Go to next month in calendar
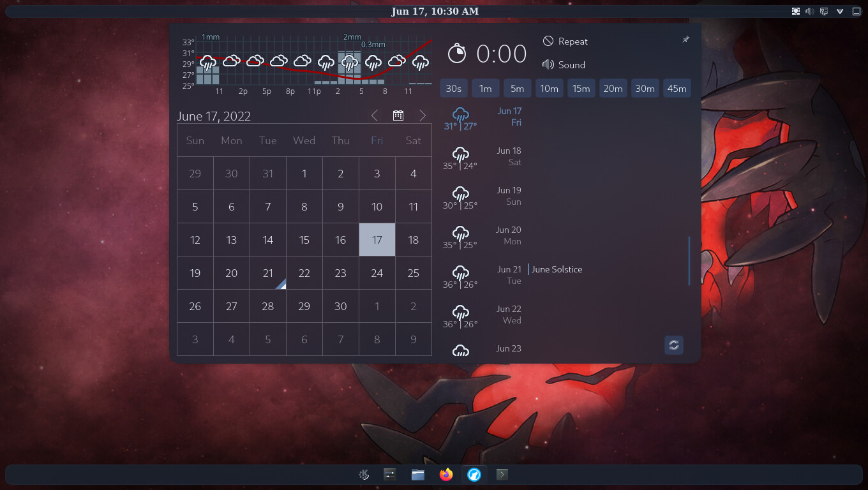The height and width of the screenshot is (490, 868). coord(422,115)
